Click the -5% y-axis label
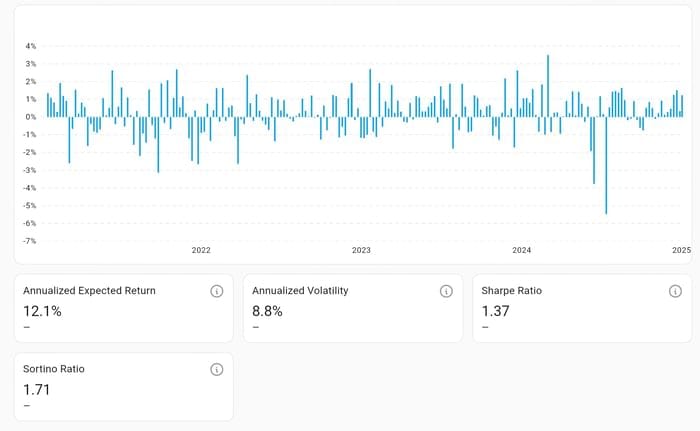 29,206
